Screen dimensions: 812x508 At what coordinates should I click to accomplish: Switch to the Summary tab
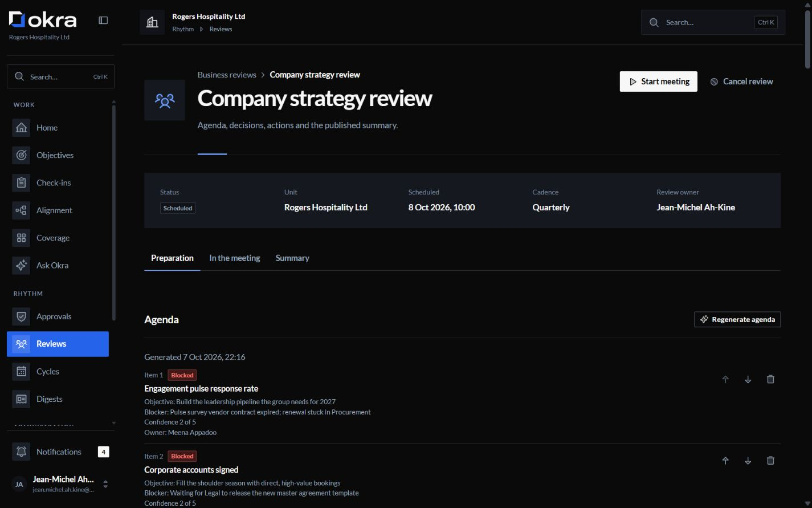click(292, 258)
